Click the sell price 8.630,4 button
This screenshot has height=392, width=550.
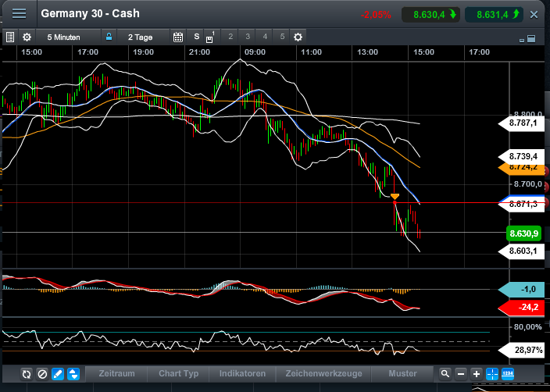click(x=430, y=15)
